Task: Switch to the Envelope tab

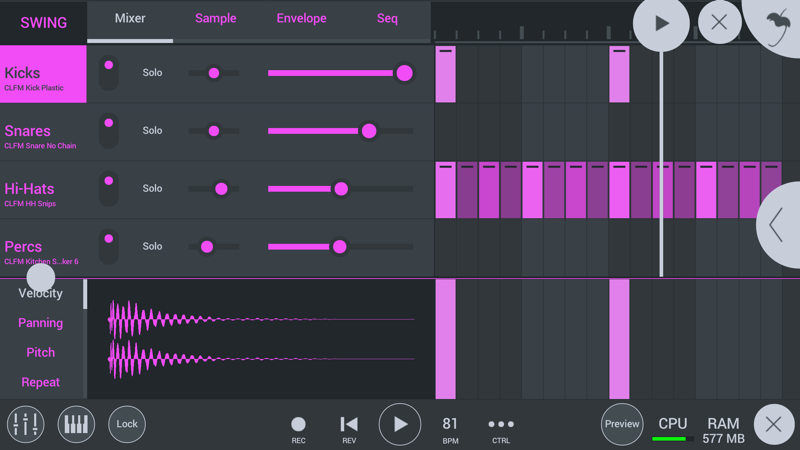Action: coord(301,19)
